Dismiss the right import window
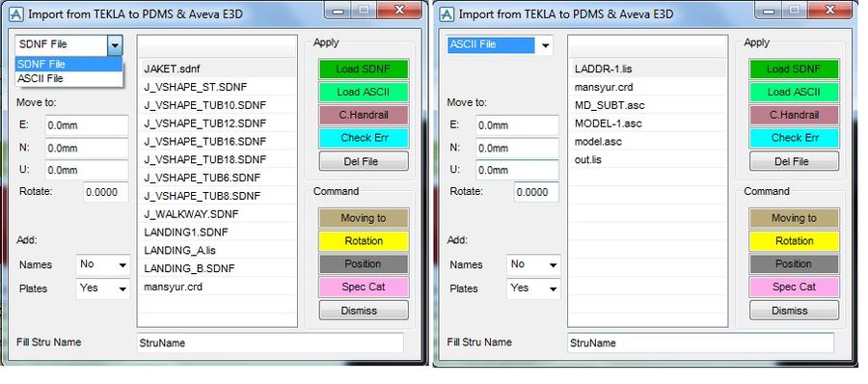This screenshot has width=868, height=384. point(794,311)
